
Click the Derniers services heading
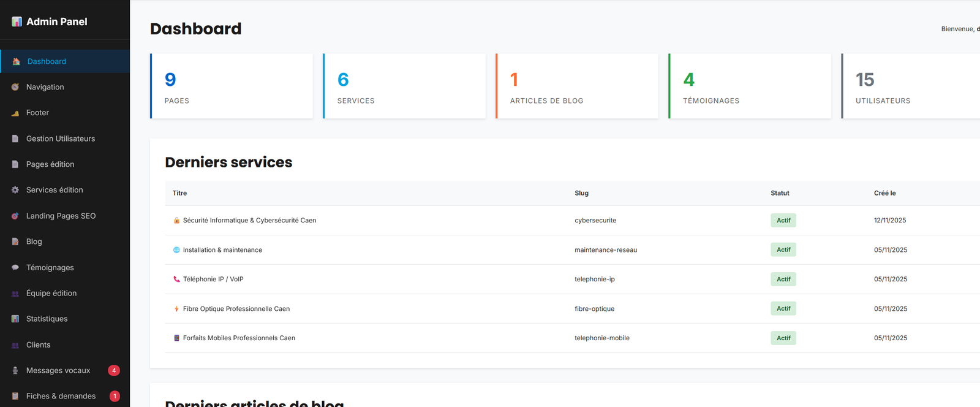[x=228, y=162]
